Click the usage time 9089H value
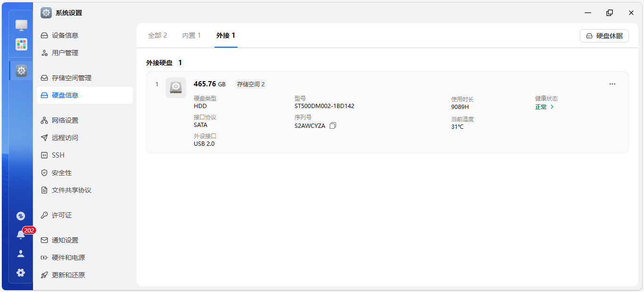 coord(460,107)
